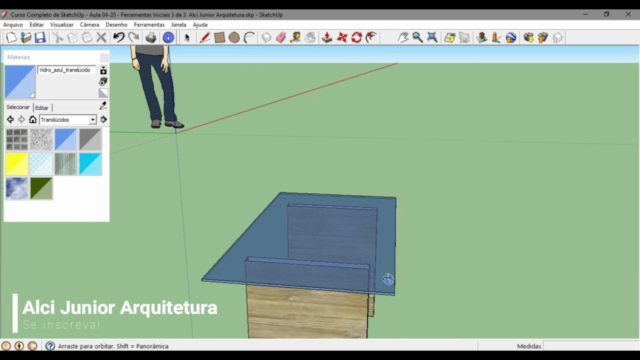This screenshot has height=360, width=640.
Task: Select the Tape Measure tool
Action: coord(296,38)
